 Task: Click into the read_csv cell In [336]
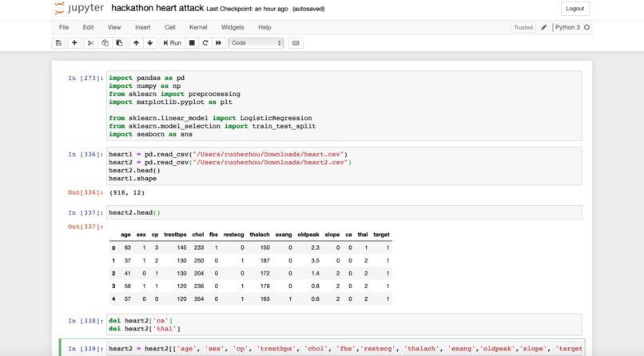(x=344, y=166)
